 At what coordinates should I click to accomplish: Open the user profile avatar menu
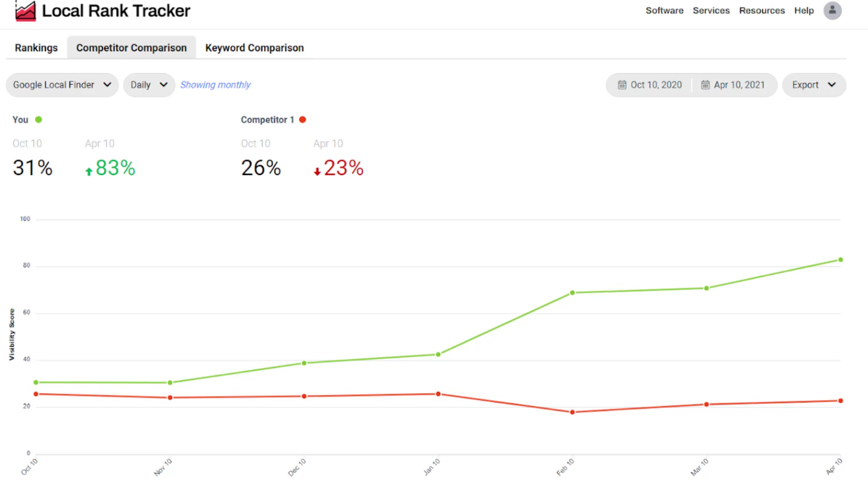click(832, 10)
